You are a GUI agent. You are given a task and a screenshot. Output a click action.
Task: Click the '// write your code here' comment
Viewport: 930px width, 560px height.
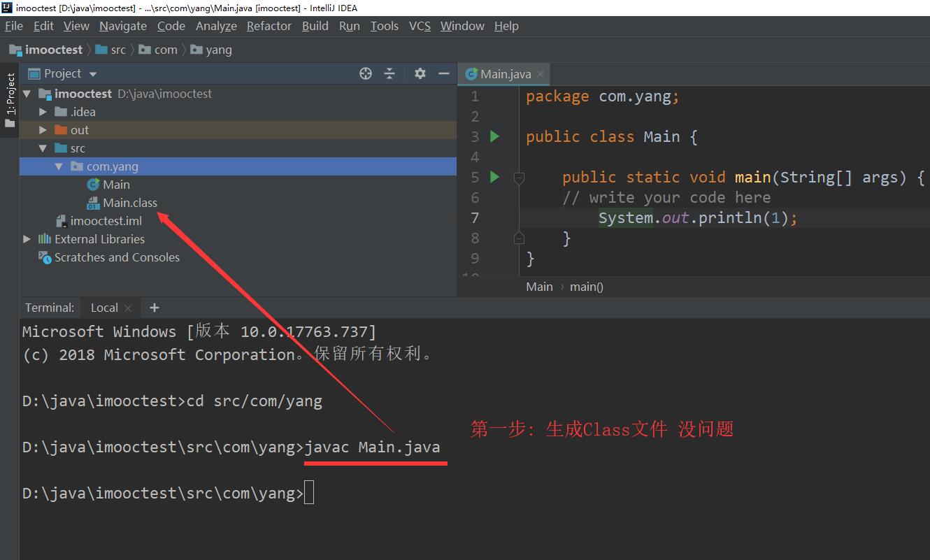coord(666,197)
